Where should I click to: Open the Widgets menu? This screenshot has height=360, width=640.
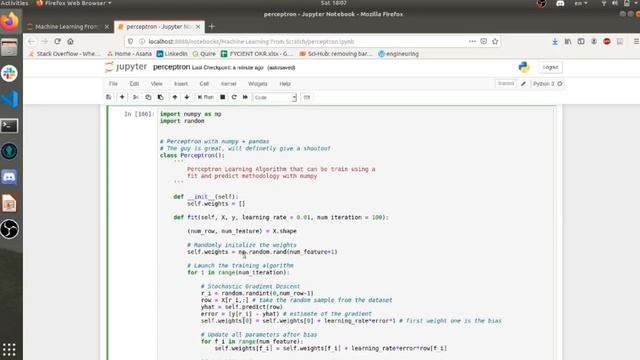click(x=258, y=84)
